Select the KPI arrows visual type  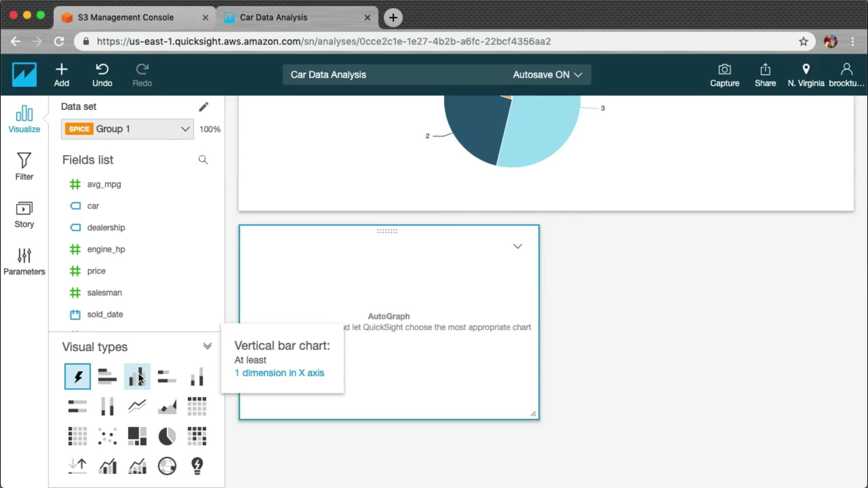tap(77, 466)
